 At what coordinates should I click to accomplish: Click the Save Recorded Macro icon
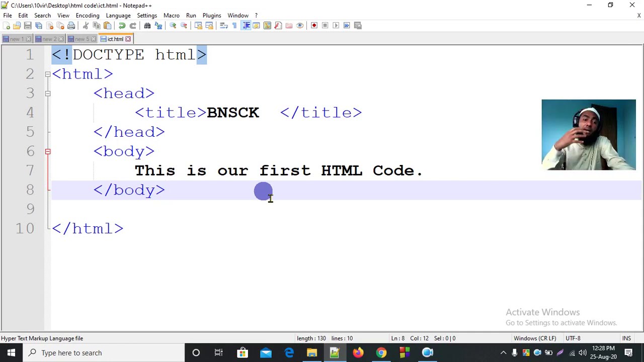[358, 26]
